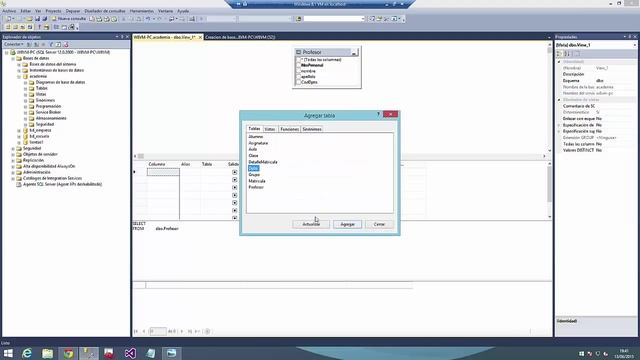Toggle the third Salida checkbox in criteria grid

coord(235,188)
